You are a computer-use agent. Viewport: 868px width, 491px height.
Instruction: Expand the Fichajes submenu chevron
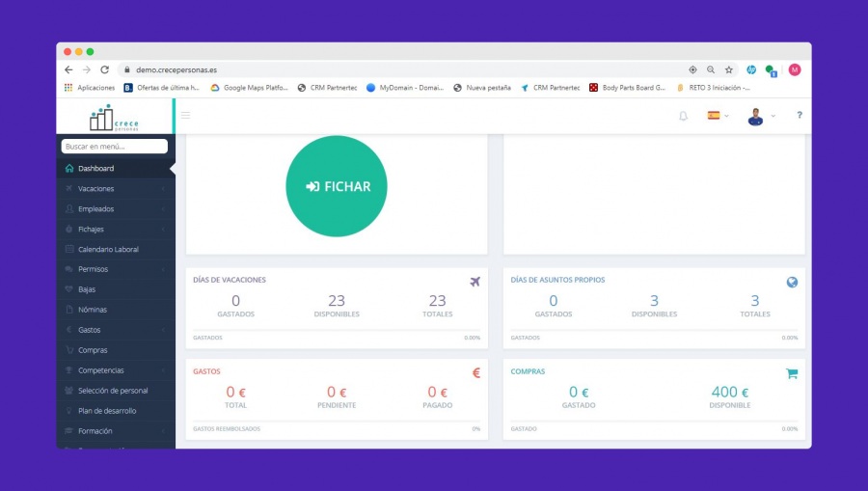pyautogui.click(x=163, y=230)
